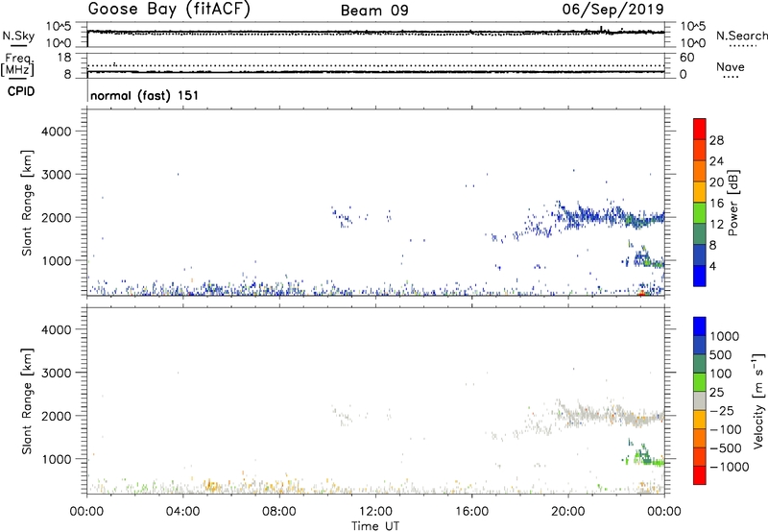Screen dimensions: 768x532
Task: Click the 'Velocity [m s⁻¹]' colorbar title
Action: click(x=759, y=400)
